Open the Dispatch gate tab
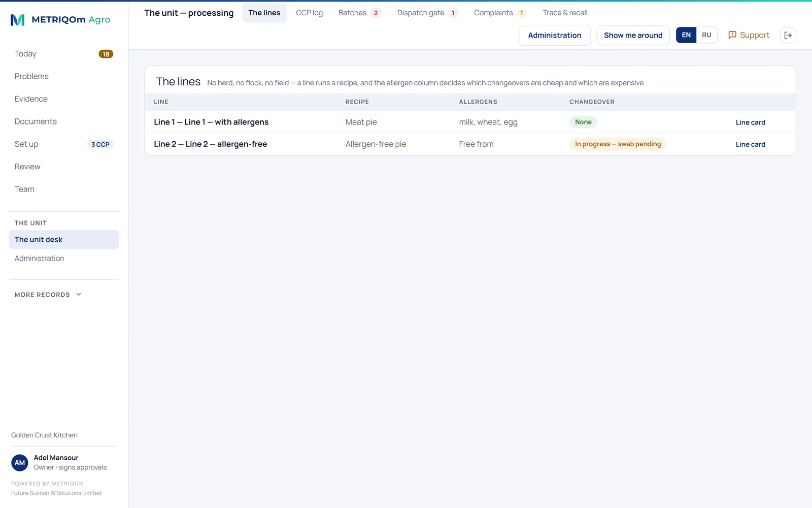 click(427, 13)
